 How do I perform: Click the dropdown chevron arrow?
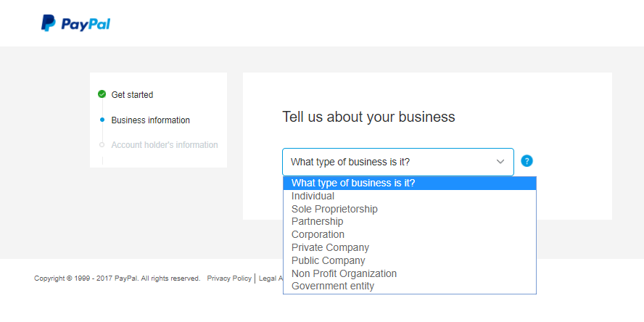500,162
